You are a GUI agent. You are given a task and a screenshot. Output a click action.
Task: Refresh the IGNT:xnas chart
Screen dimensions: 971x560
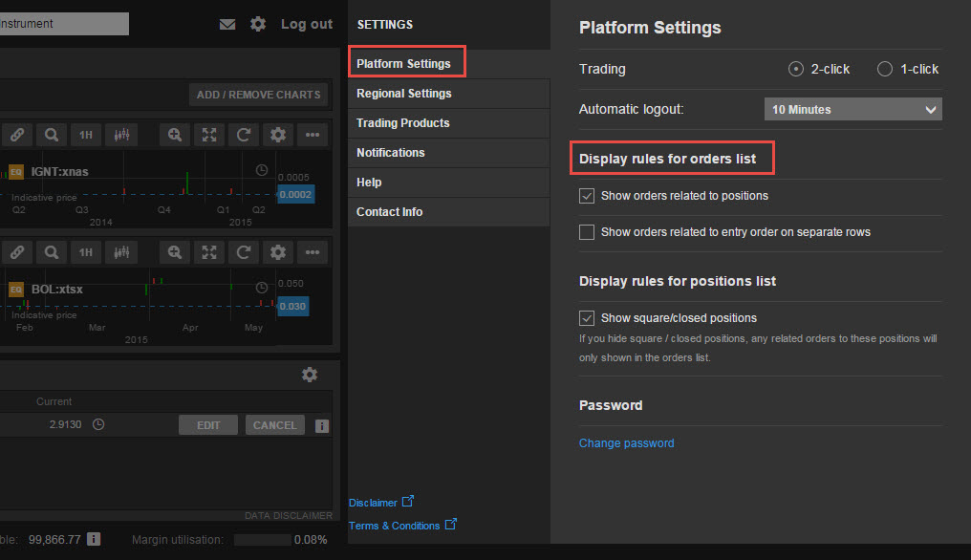click(x=244, y=135)
